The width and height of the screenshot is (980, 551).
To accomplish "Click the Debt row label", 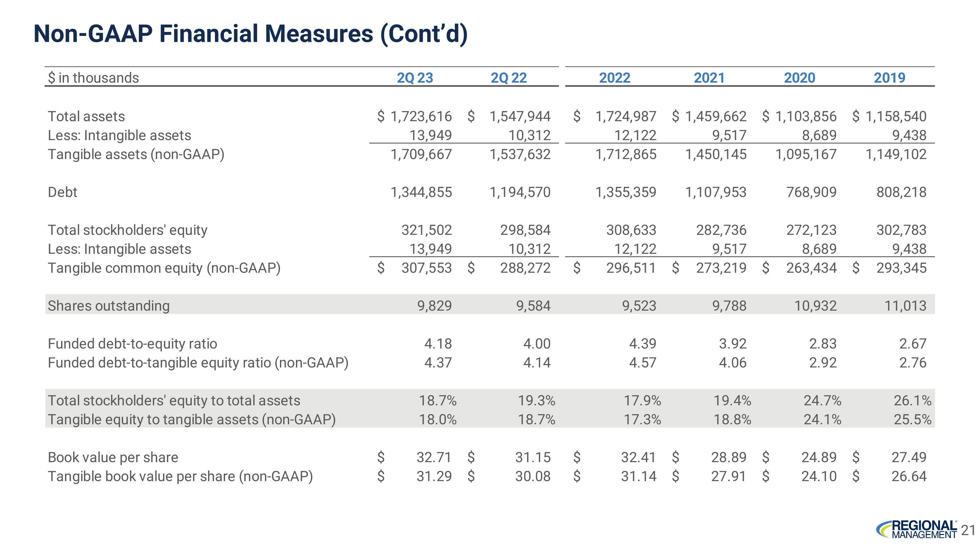I will pyautogui.click(x=62, y=192).
